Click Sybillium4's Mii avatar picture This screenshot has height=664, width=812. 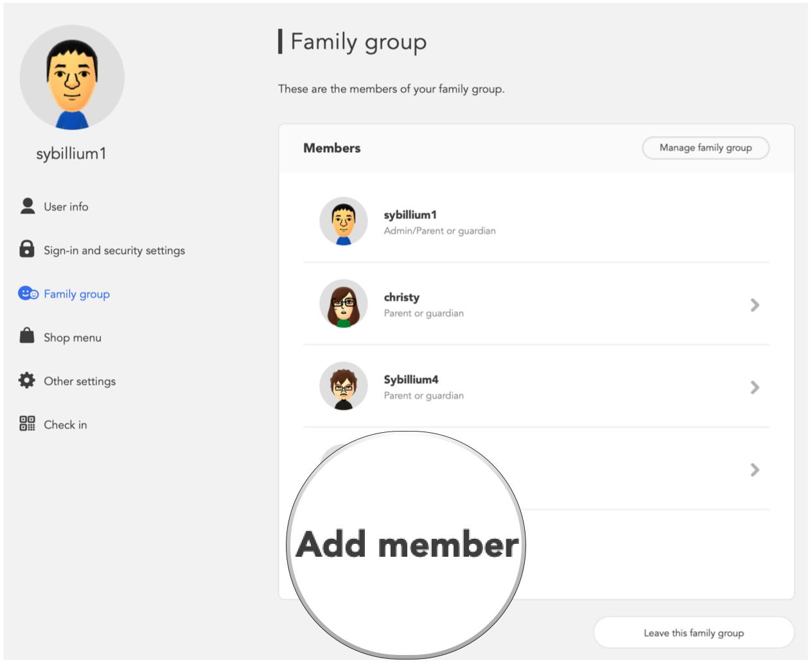pyautogui.click(x=343, y=387)
